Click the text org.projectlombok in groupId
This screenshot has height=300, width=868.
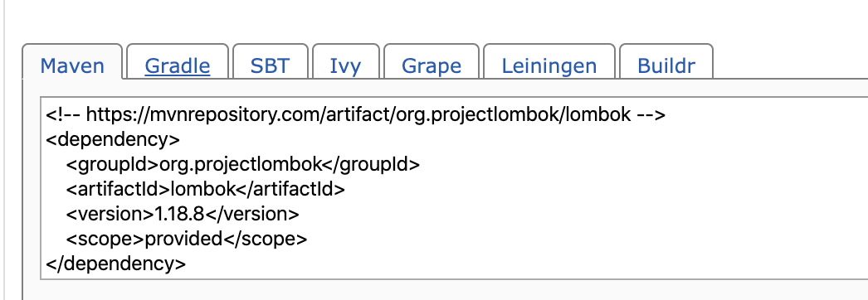click(x=241, y=164)
